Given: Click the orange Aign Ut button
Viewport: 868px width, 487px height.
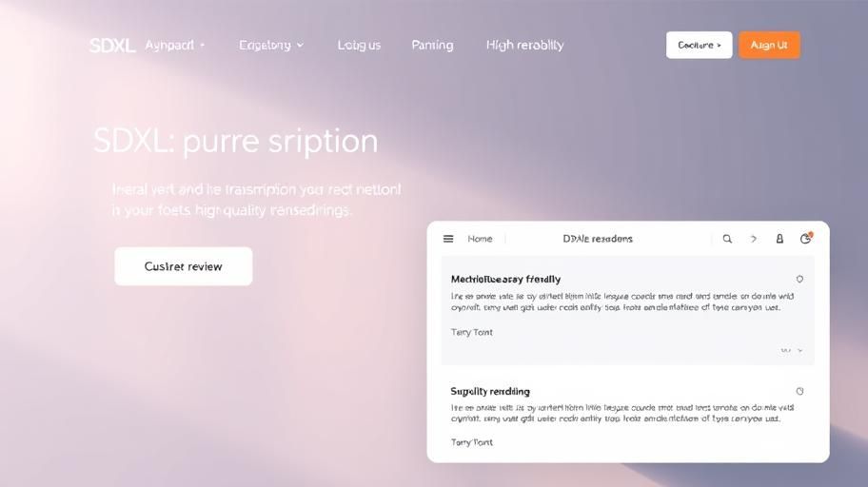Looking at the screenshot, I should pos(769,45).
